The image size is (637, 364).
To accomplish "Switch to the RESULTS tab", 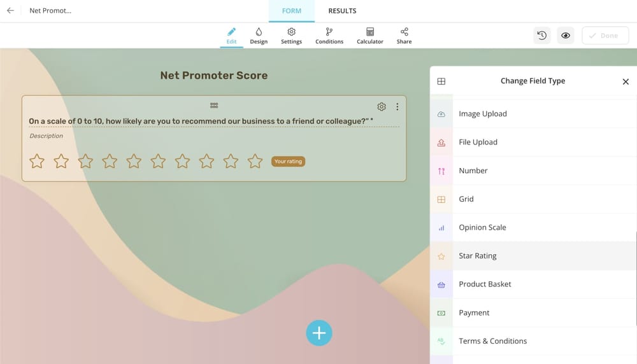I will (x=342, y=11).
